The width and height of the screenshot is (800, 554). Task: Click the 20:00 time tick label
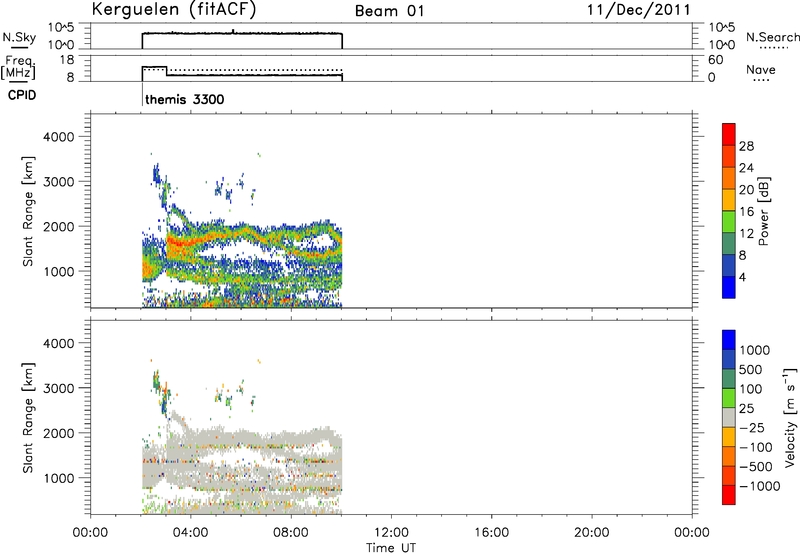591,533
